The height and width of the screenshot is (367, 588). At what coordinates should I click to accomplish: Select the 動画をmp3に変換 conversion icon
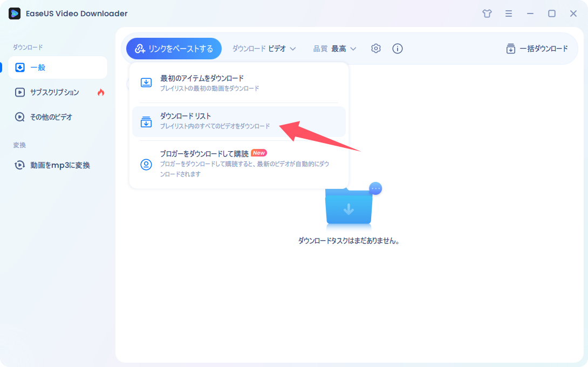click(20, 165)
